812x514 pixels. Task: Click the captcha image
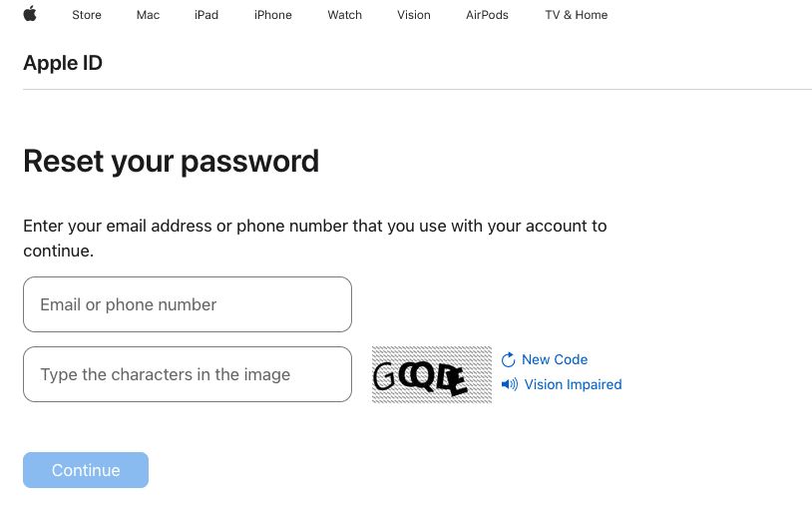coord(432,375)
